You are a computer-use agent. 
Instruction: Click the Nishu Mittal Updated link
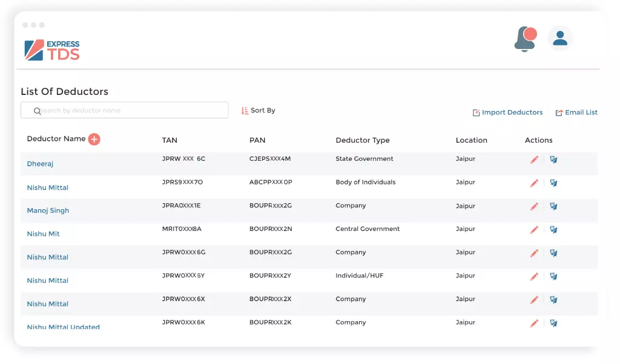[63, 327]
